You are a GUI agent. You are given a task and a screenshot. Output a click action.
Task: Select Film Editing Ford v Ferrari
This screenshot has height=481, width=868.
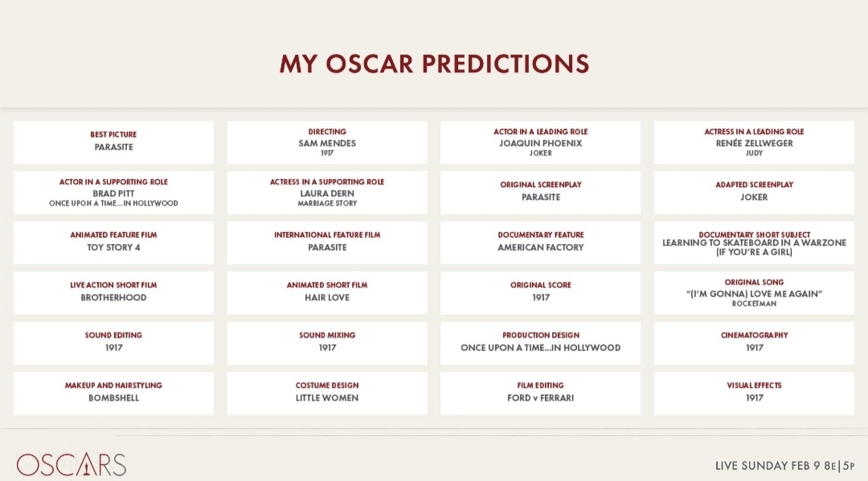pyautogui.click(x=540, y=393)
